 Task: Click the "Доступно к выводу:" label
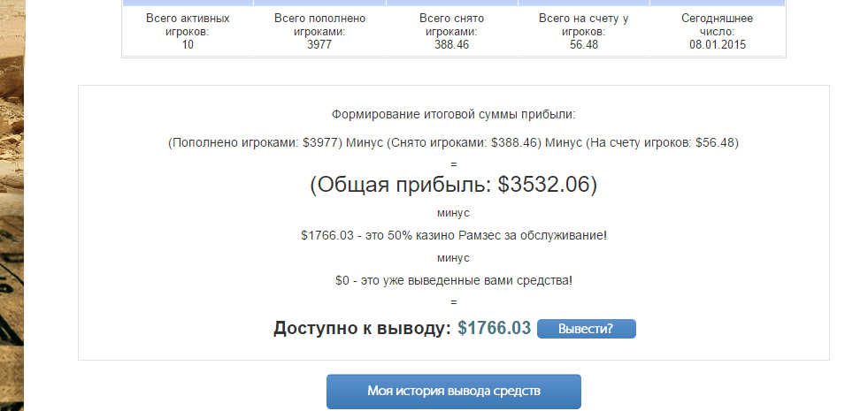click(363, 328)
